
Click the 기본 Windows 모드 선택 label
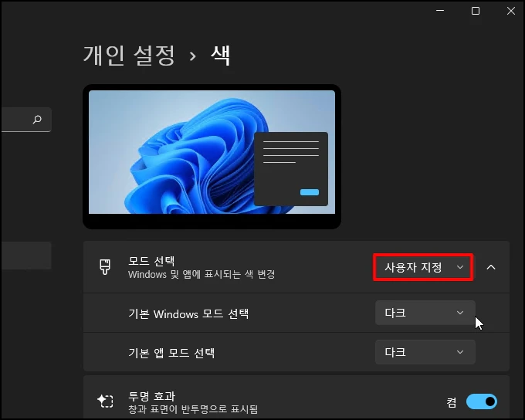188,313
